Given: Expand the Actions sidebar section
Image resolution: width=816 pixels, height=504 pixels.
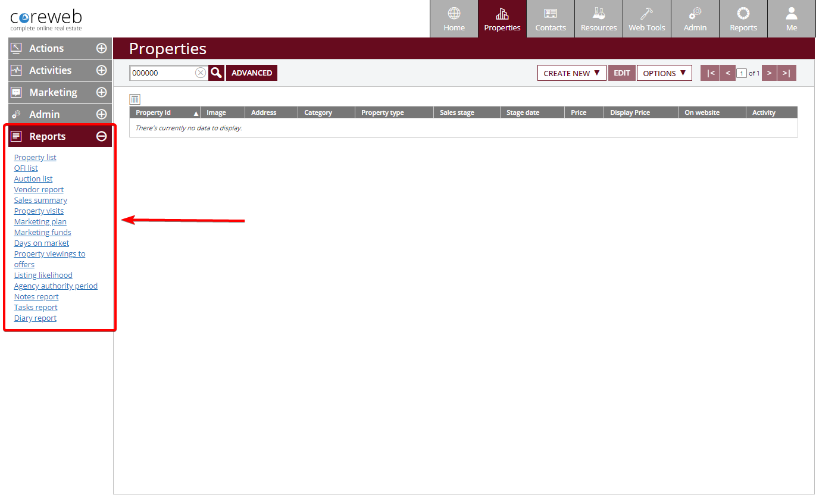Looking at the screenshot, I should (101, 48).
